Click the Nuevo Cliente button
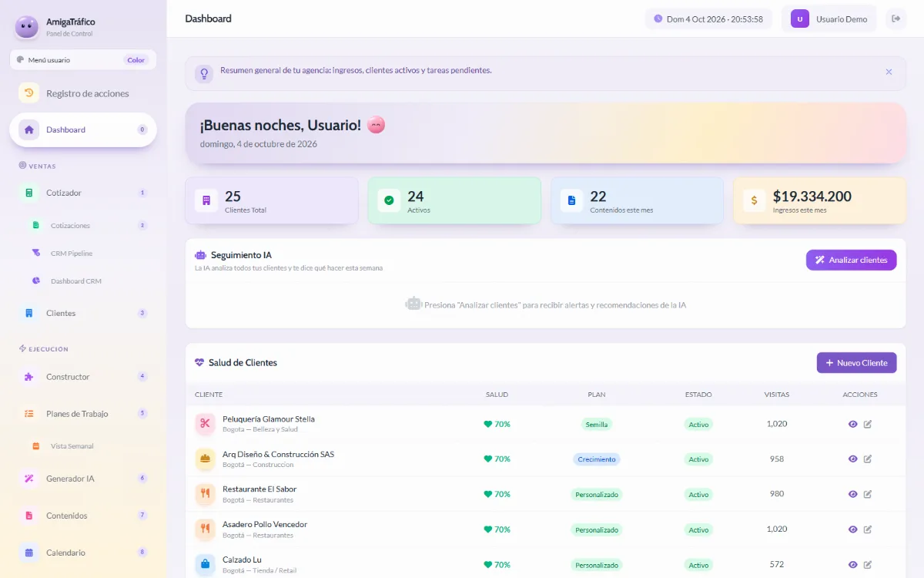Image resolution: width=924 pixels, height=578 pixels. click(x=856, y=363)
